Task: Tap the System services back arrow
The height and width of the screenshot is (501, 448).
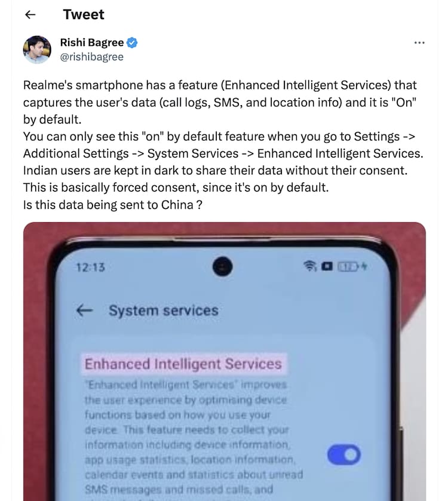Action: 85,311
